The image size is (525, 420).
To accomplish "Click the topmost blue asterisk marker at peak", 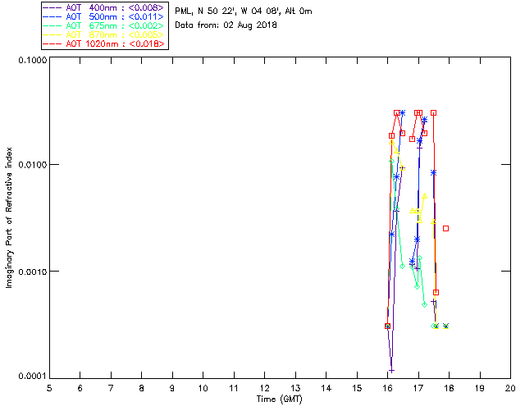I will 403,113.
